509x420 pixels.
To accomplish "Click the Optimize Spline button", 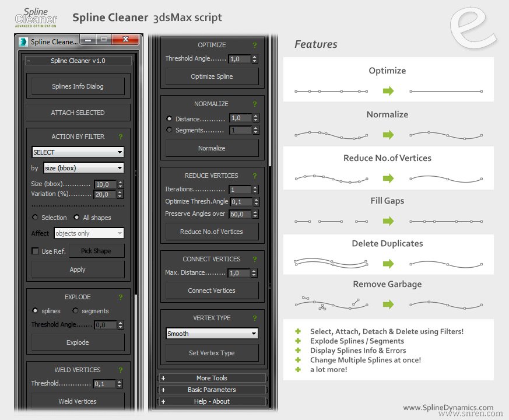I will tap(212, 76).
